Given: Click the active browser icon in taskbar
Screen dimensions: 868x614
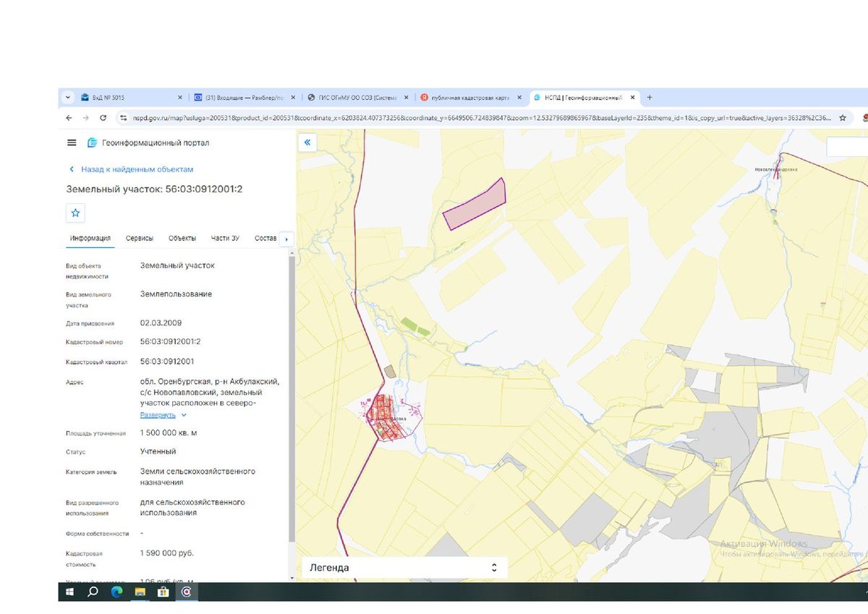Looking at the screenshot, I should [x=187, y=591].
